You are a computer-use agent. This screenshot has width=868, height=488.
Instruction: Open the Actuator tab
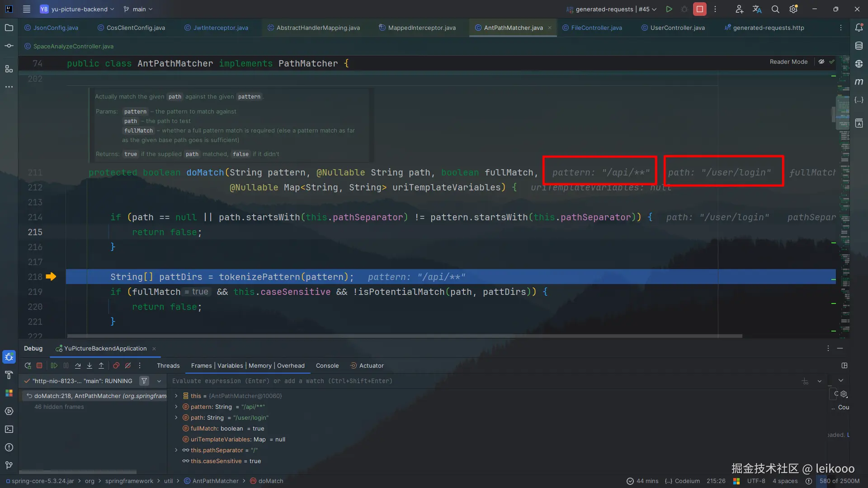(x=367, y=365)
